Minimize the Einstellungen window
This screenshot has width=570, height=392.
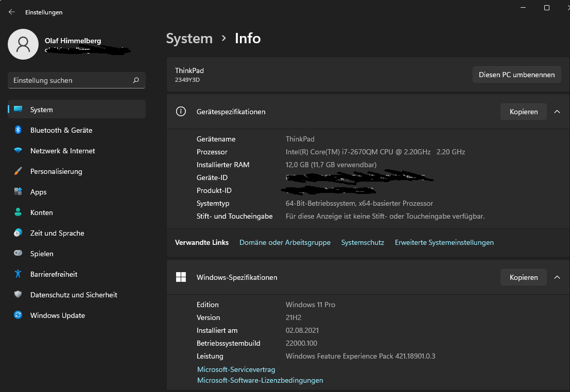click(523, 8)
